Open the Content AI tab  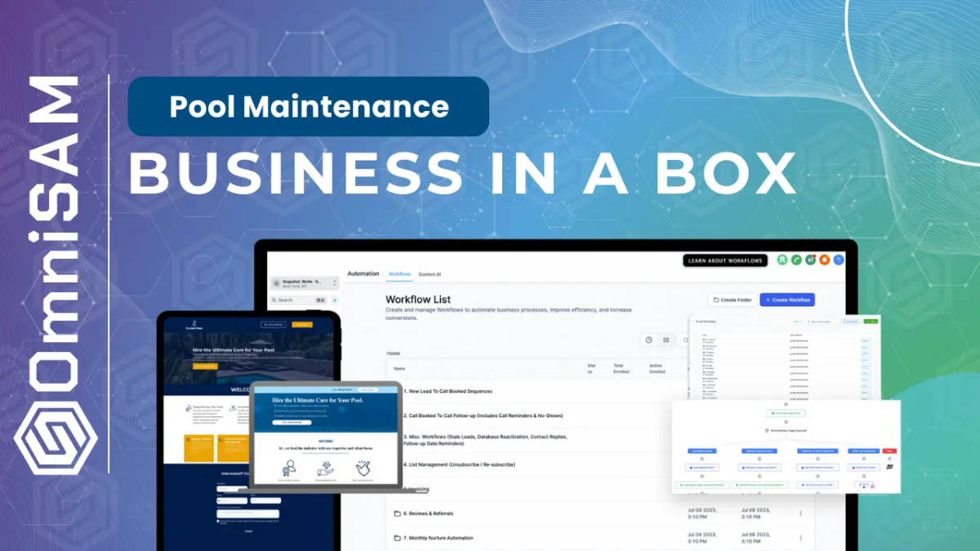tap(430, 273)
